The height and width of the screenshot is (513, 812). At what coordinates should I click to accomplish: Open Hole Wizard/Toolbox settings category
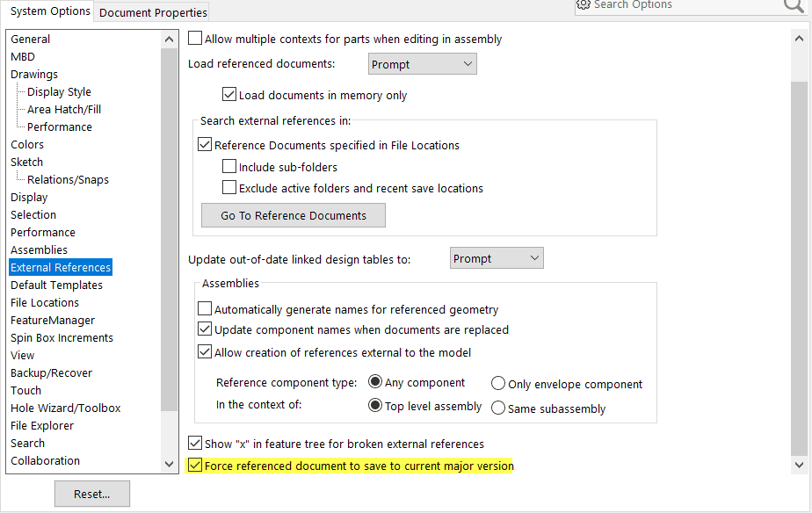coord(65,408)
